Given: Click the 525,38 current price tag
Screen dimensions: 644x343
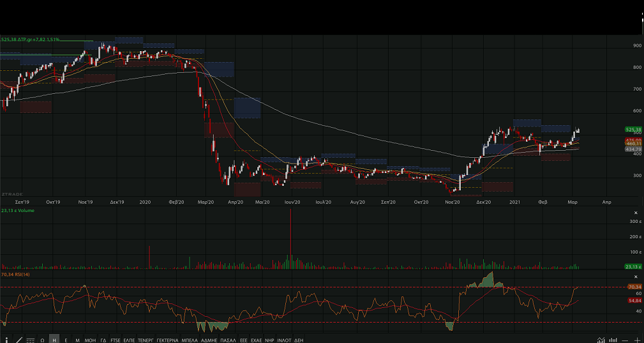Looking at the screenshot, I should [x=633, y=130].
